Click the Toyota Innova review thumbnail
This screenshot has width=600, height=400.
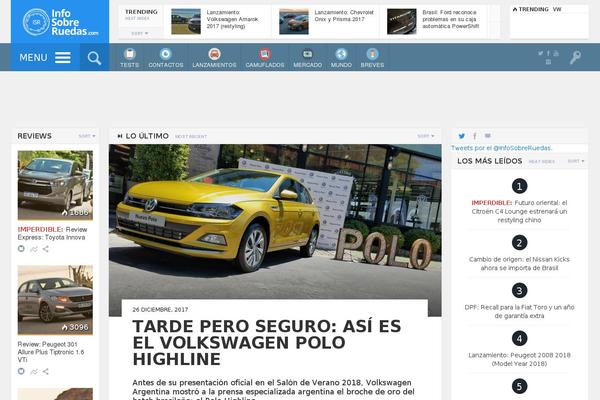55,185
